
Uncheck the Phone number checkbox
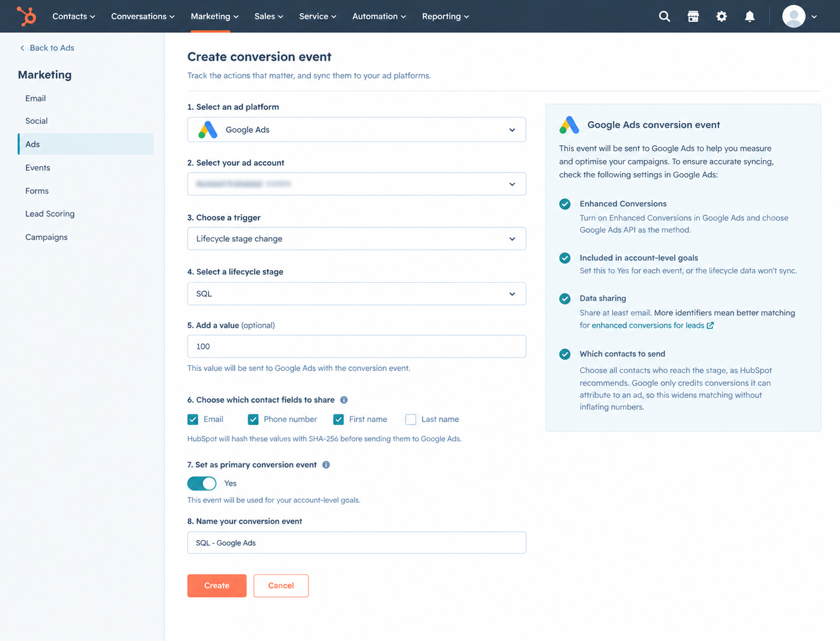253,419
